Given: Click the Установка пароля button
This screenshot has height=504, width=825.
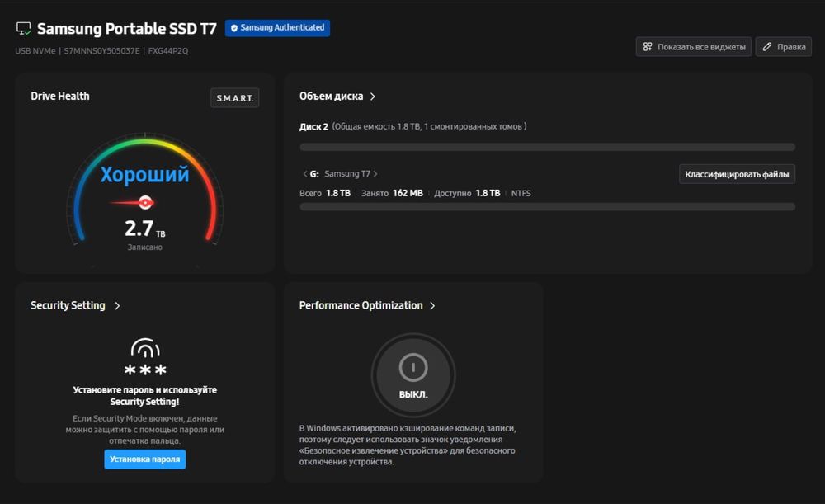Looking at the screenshot, I should pyautogui.click(x=144, y=459).
